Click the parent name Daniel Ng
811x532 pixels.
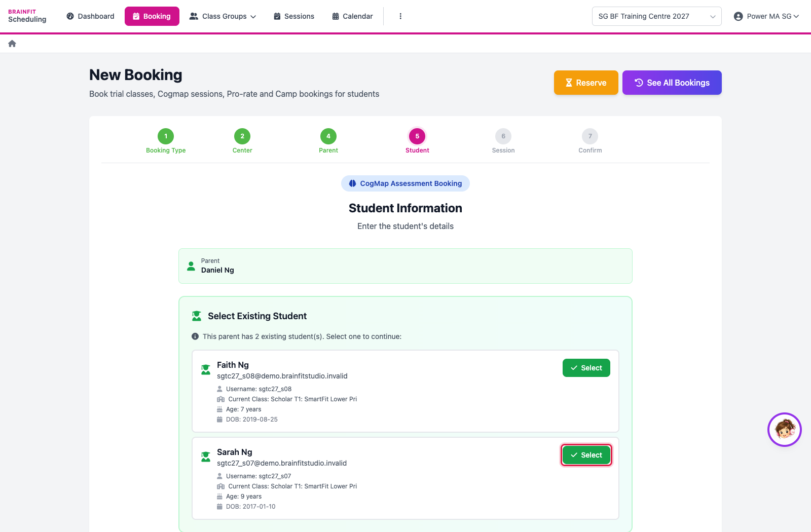[x=217, y=270]
